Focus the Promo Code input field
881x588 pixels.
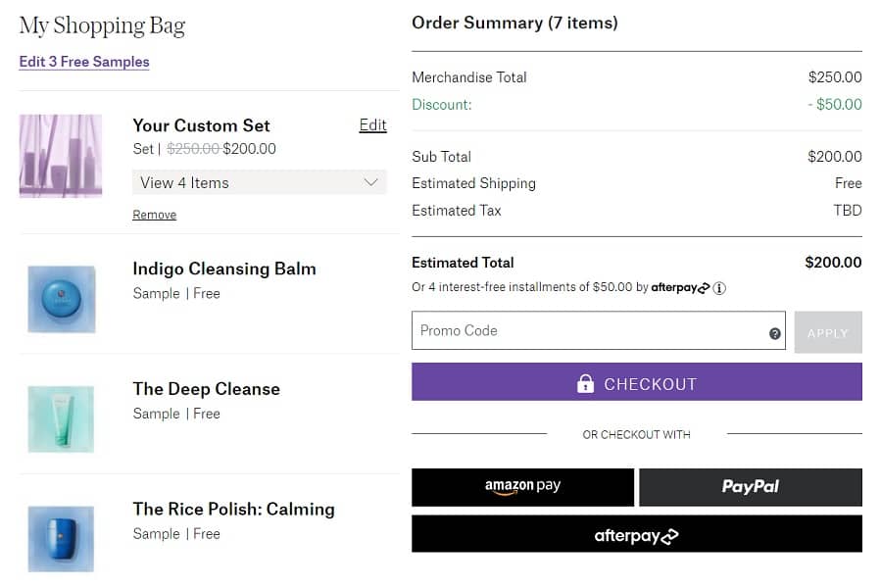(x=588, y=331)
